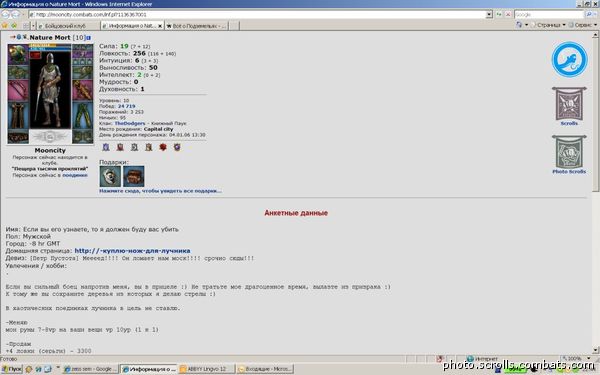Screen dimensions: 600x375
Task: Click the red arrow icon before Nature Mort
Action: pyautogui.click(x=12, y=37)
